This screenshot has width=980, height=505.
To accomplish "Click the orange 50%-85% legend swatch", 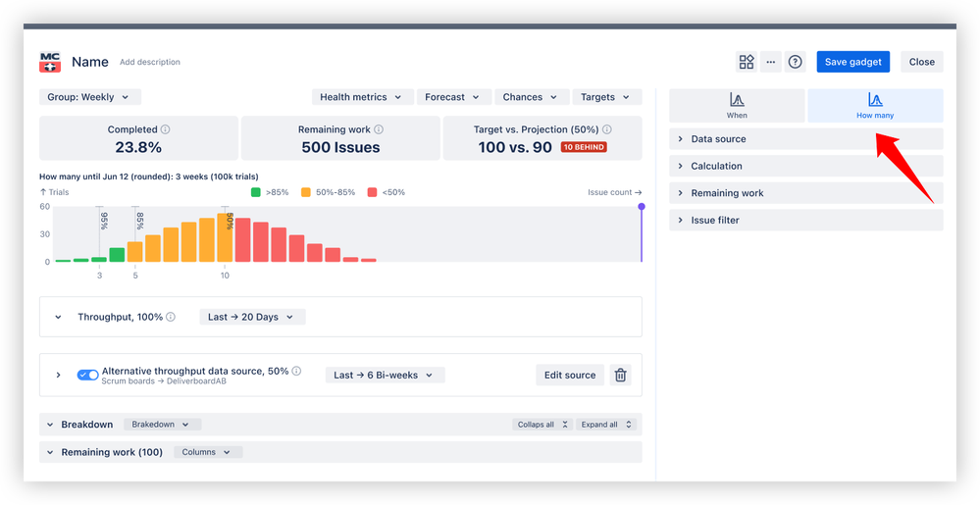I will [x=306, y=192].
